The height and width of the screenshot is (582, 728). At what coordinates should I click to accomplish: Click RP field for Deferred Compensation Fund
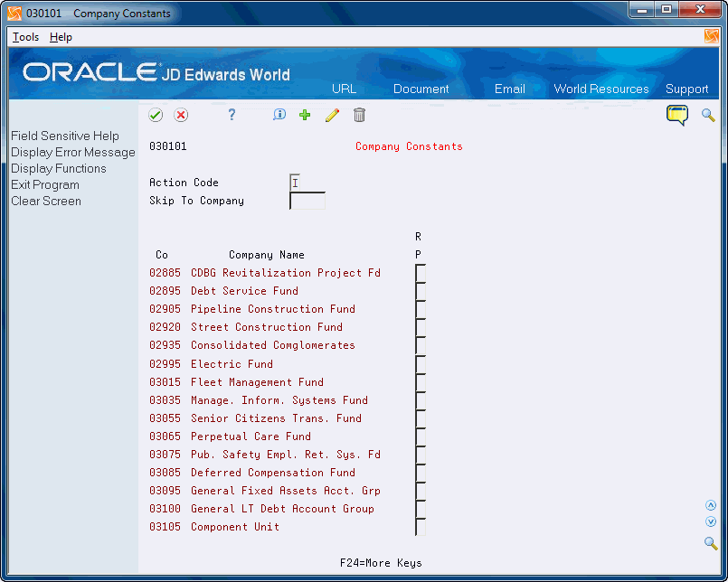421,473
